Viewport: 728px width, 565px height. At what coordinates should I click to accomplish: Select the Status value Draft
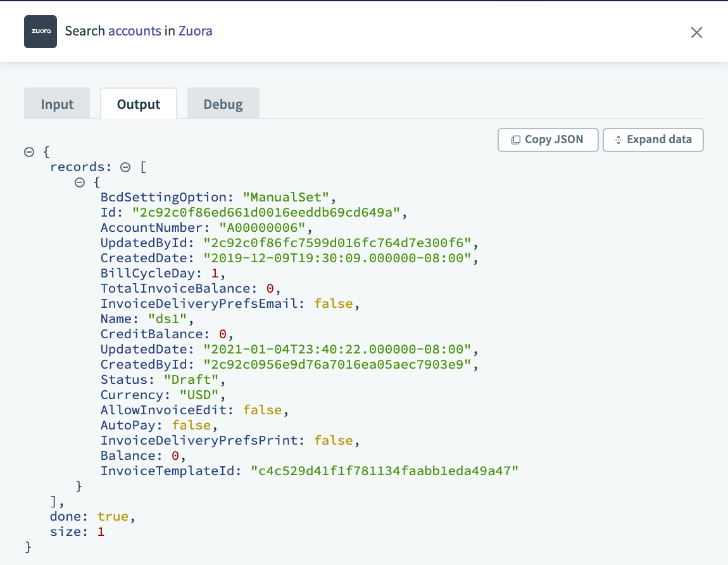pos(192,379)
